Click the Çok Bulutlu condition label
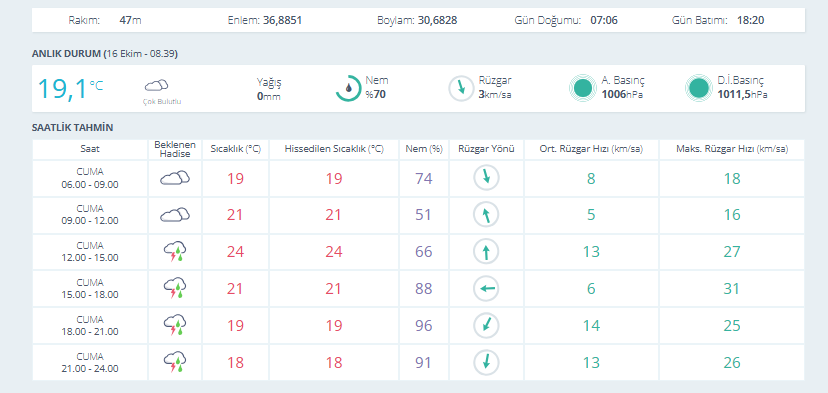828x393 pixels. [162, 101]
